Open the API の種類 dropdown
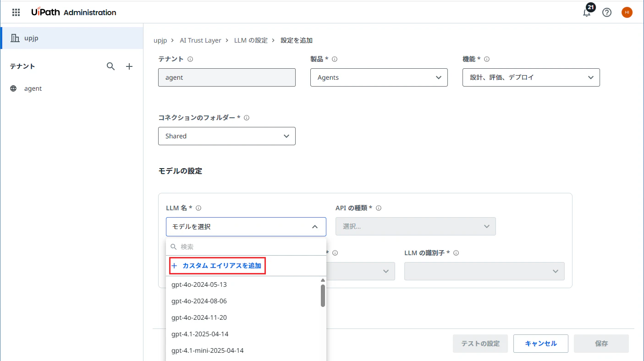Image resolution: width=644 pixels, height=361 pixels. coord(416,226)
